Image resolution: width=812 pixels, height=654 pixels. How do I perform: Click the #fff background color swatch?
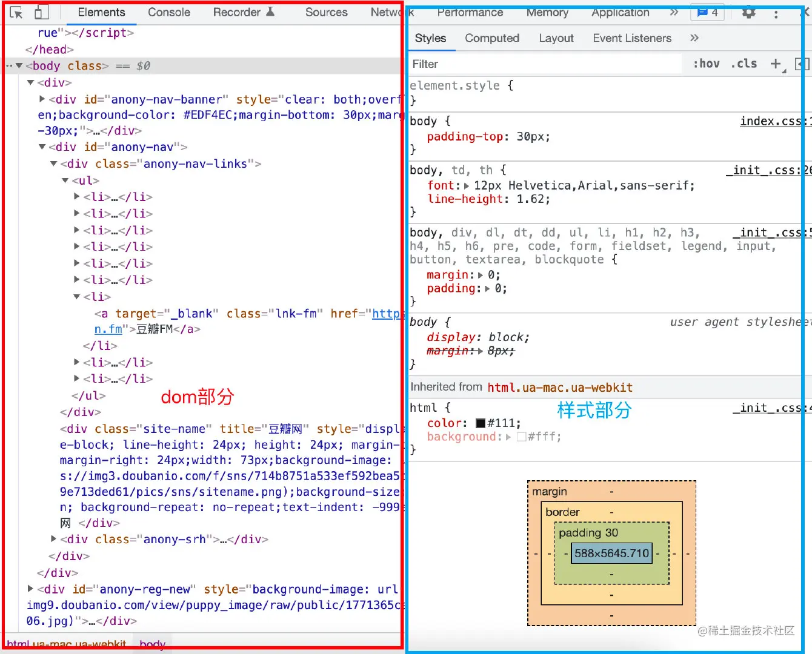click(x=521, y=437)
